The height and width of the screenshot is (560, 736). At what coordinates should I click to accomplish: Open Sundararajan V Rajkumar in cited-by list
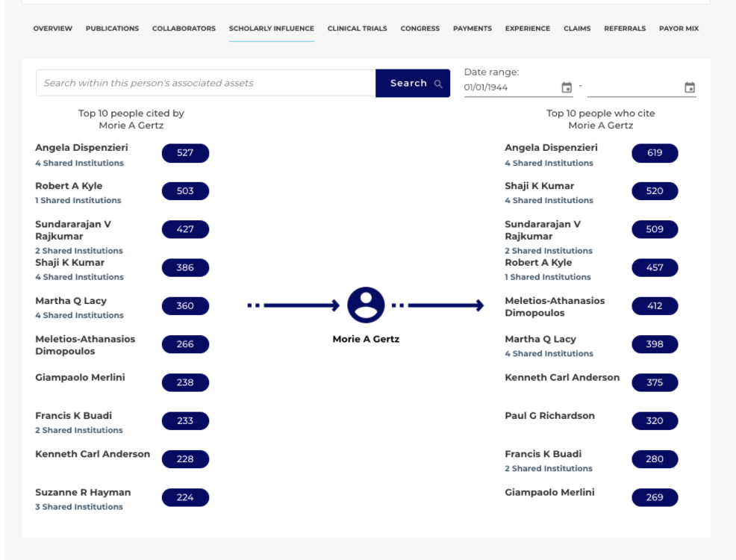pyautogui.click(x=73, y=230)
